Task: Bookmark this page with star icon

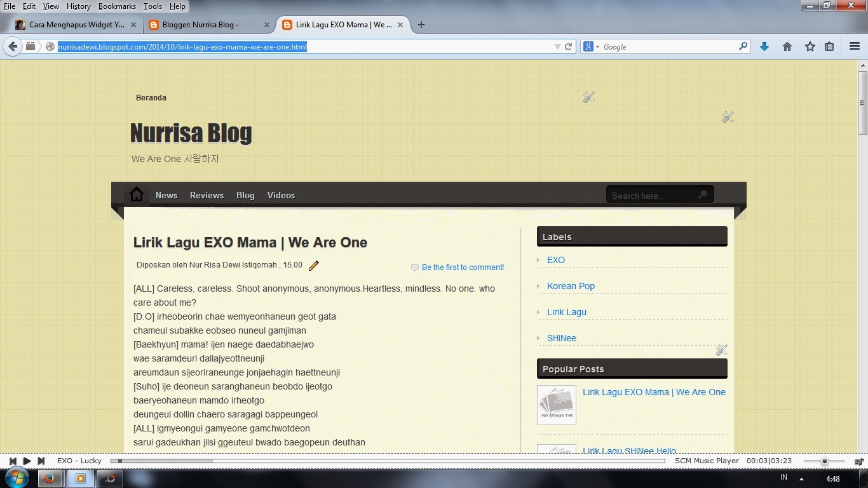Action: pyautogui.click(x=810, y=46)
